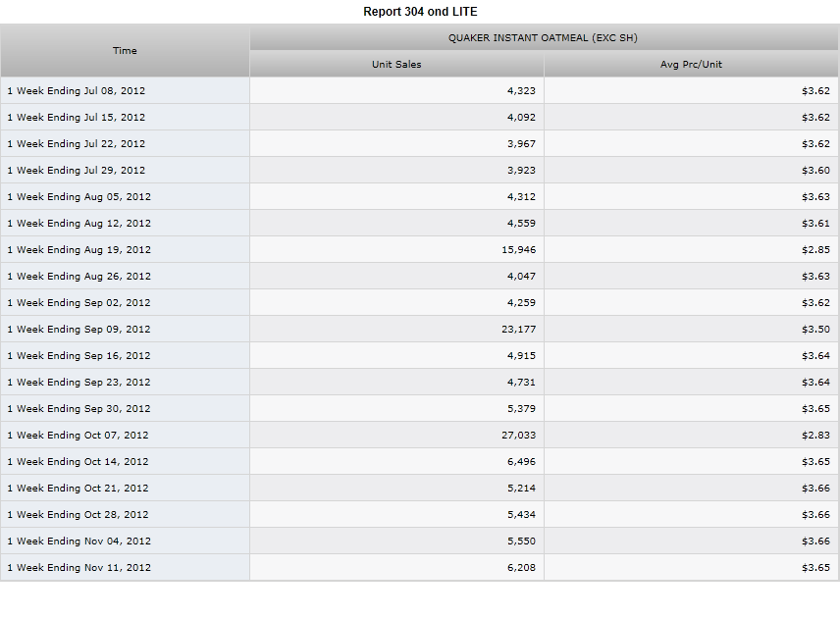Click unit sales value 5,550

tap(521, 542)
